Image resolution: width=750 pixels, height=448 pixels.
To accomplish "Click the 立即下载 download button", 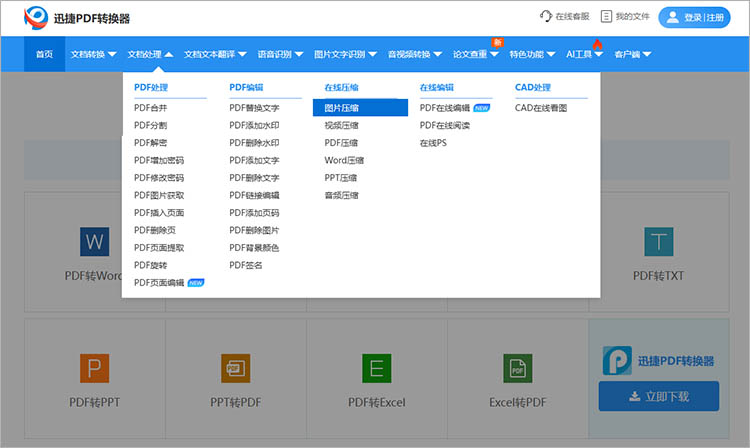I will point(659,396).
